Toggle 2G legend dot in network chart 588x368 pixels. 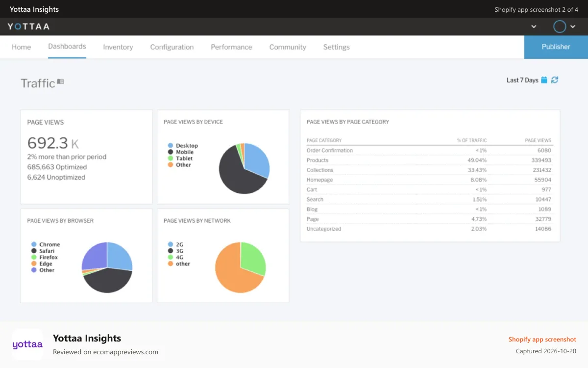click(x=171, y=244)
